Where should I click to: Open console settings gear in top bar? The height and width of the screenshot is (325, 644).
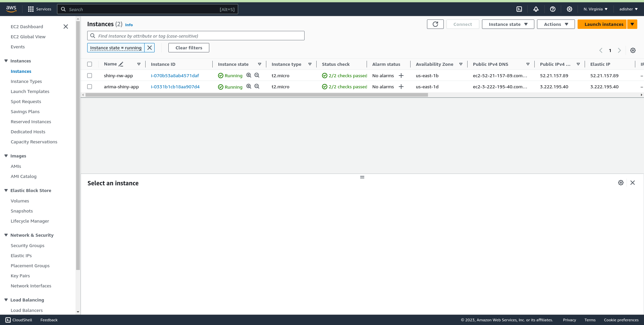pos(570,9)
